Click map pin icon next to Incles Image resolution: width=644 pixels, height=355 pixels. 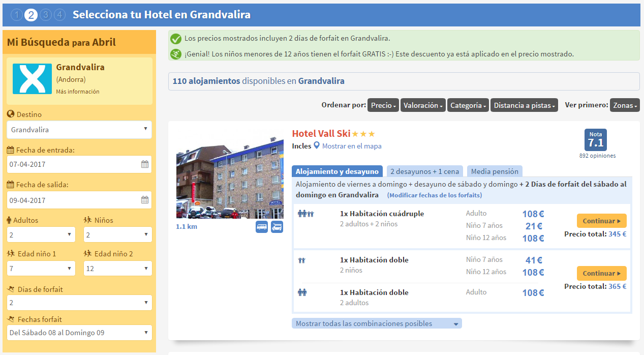317,146
